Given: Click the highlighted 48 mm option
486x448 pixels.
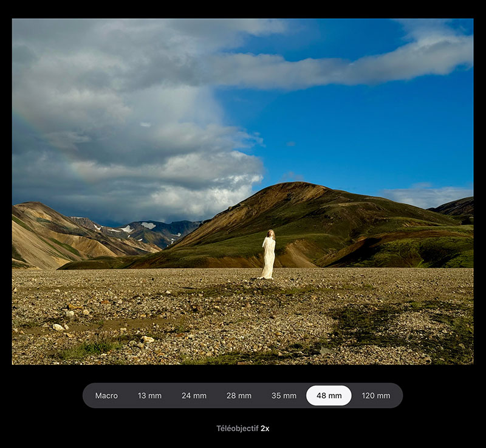Looking at the screenshot, I should click(329, 396).
